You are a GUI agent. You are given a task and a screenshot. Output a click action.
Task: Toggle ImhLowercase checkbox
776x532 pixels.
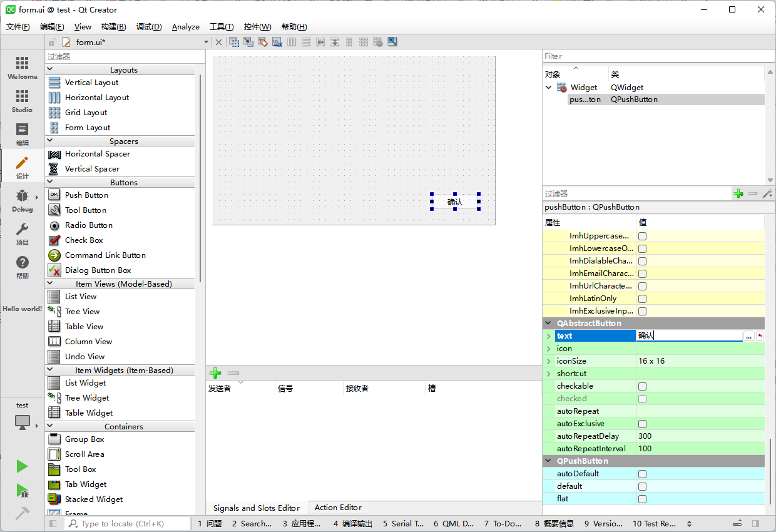pyautogui.click(x=642, y=248)
